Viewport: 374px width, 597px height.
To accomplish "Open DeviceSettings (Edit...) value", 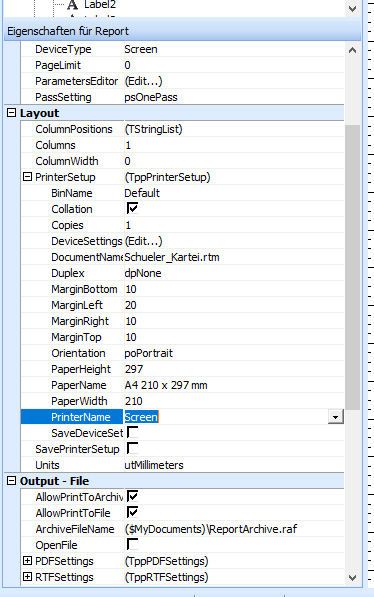I will pos(144,241).
